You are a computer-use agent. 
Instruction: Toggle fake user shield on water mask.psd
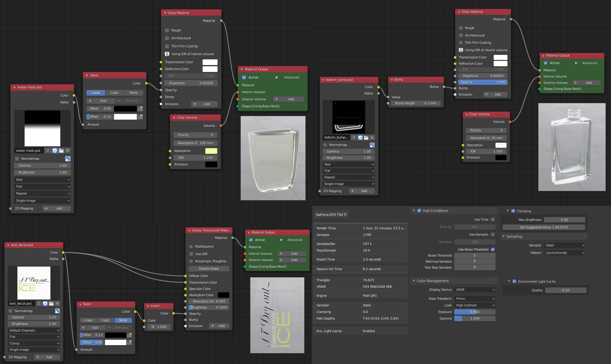pos(55,151)
